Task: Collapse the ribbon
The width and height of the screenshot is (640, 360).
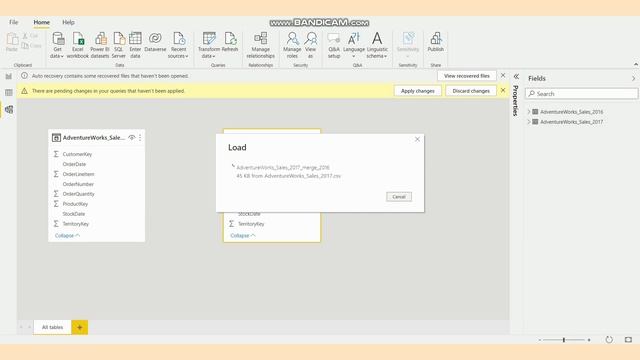Action: [636, 64]
